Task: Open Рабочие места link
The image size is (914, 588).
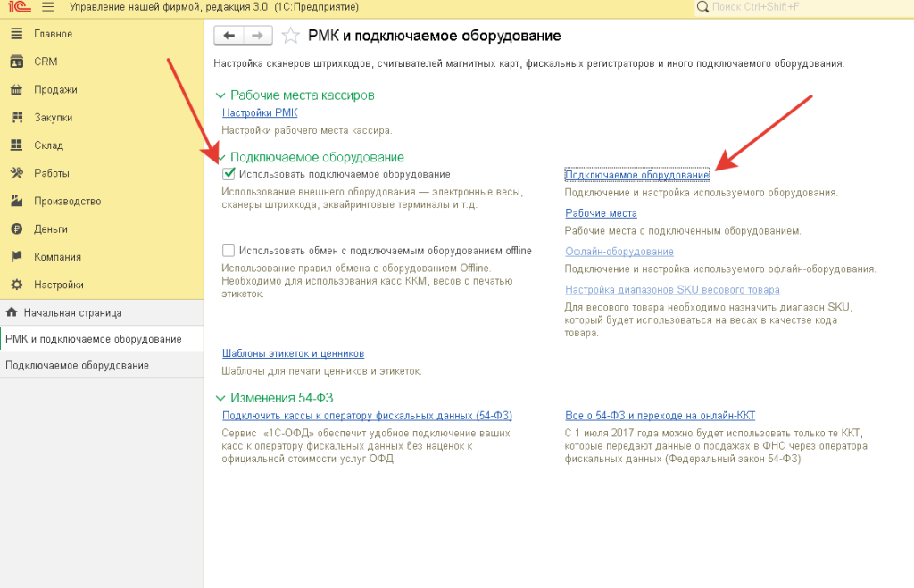Action: 601,213
